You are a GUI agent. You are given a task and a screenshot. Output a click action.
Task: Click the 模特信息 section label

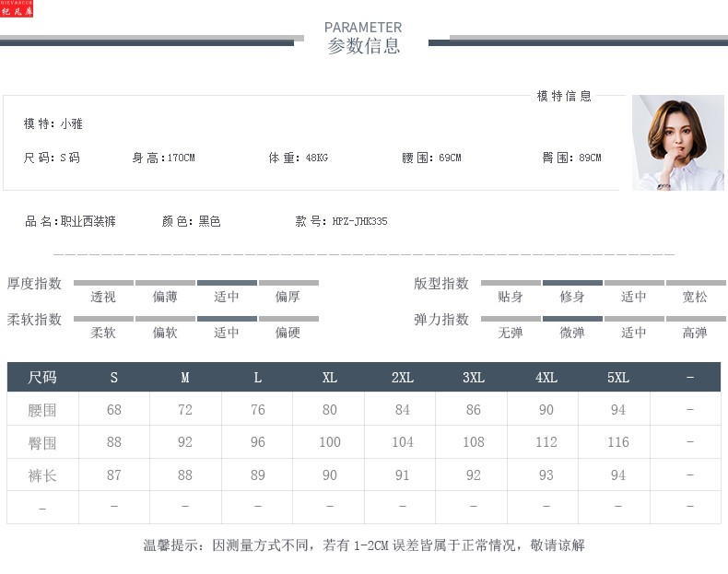pos(564,96)
